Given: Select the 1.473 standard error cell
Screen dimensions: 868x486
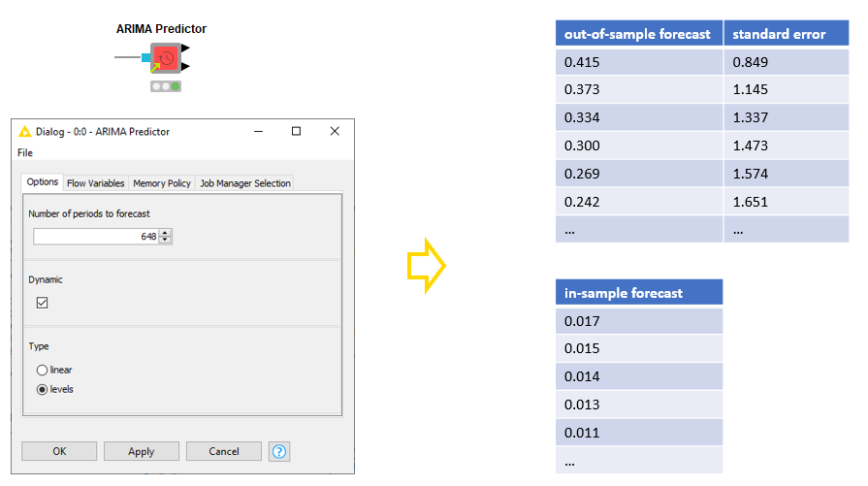Looking at the screenshot, I should pos(787,146).
